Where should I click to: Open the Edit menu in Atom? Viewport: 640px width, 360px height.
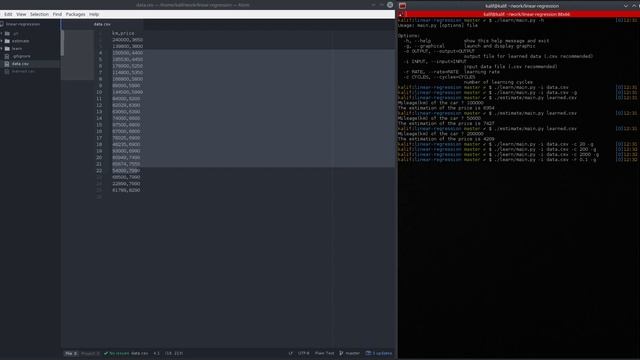tap(8, 14)
